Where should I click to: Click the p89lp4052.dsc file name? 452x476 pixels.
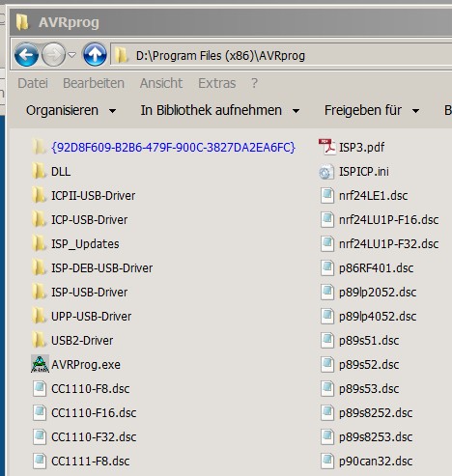378,317
